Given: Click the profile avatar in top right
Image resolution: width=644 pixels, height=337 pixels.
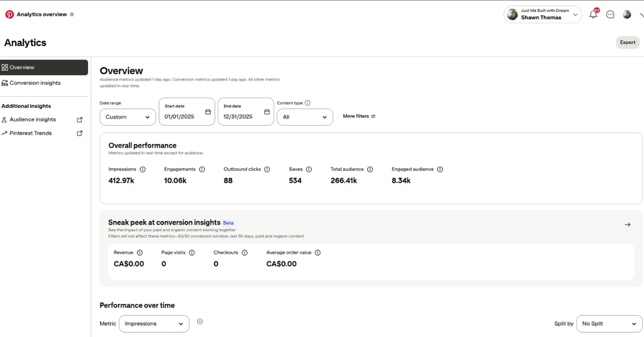Looking at the screenshot, I should coord(627,15).
